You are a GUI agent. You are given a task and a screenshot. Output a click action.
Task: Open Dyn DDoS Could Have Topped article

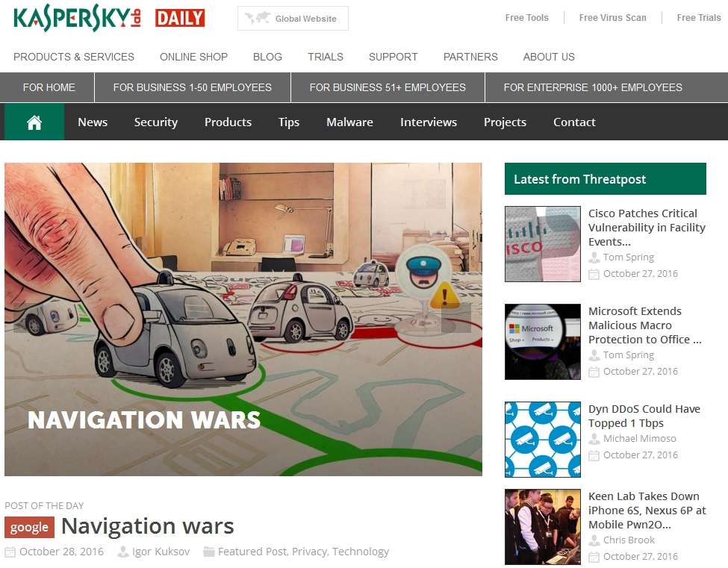tap(644, 416)
